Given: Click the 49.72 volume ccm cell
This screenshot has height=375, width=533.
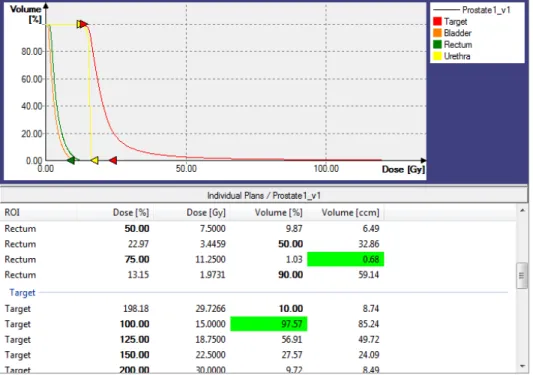Looking at the screenshot, I should pos(369,339).
